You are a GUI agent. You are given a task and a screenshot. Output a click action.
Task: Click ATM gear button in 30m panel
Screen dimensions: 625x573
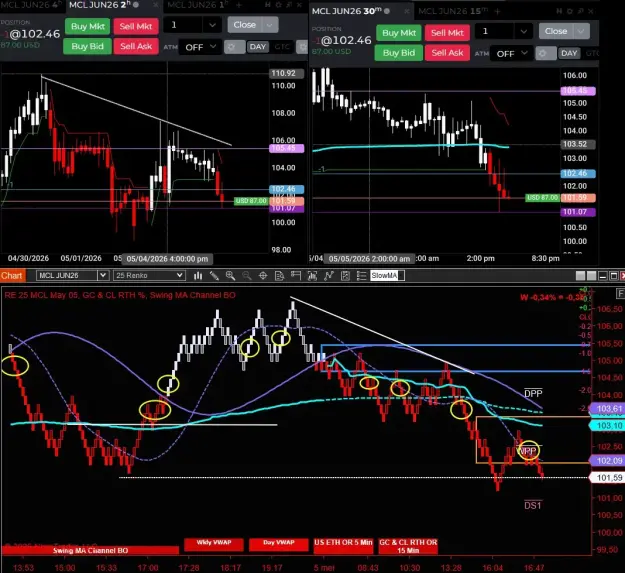click(x=546, y=53)
